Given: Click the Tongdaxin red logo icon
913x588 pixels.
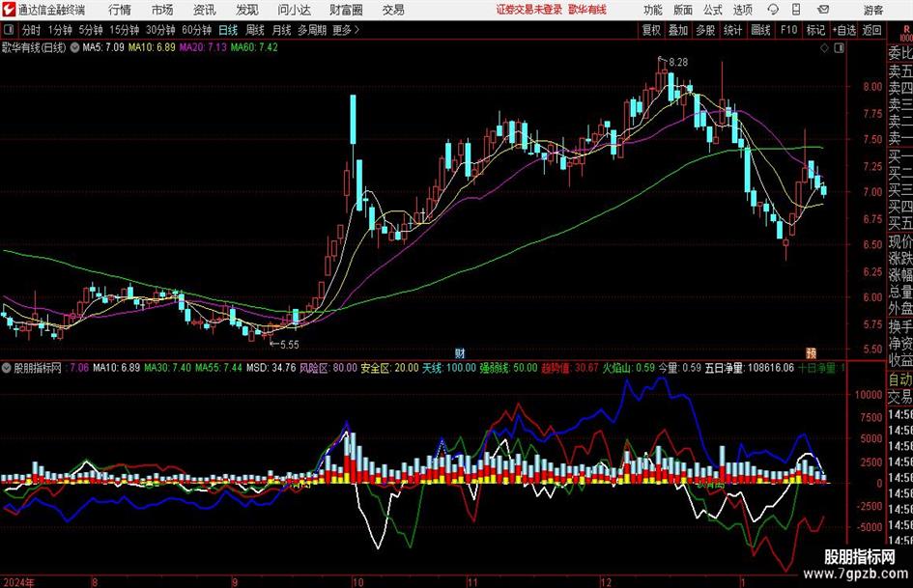Looking at the screenshot, I should [x=9, y=10].
